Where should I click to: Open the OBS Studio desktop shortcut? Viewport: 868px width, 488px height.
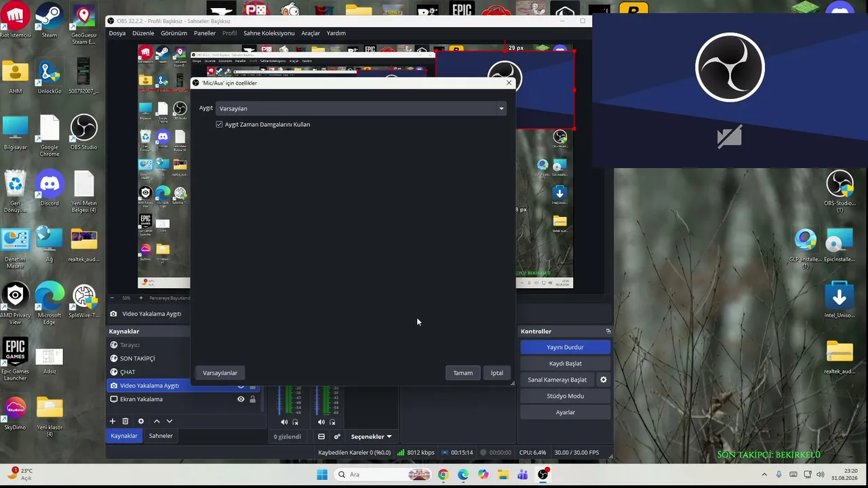click(84, 133)
